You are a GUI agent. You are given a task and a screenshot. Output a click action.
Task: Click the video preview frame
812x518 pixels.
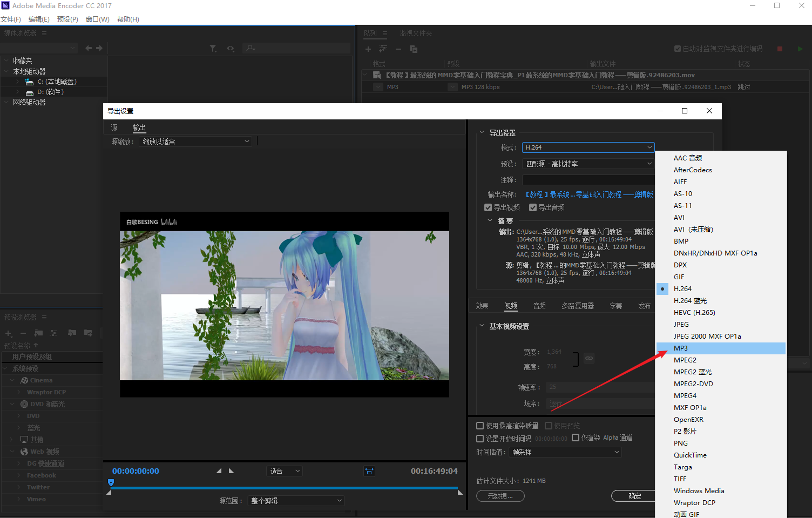(285, 305)
